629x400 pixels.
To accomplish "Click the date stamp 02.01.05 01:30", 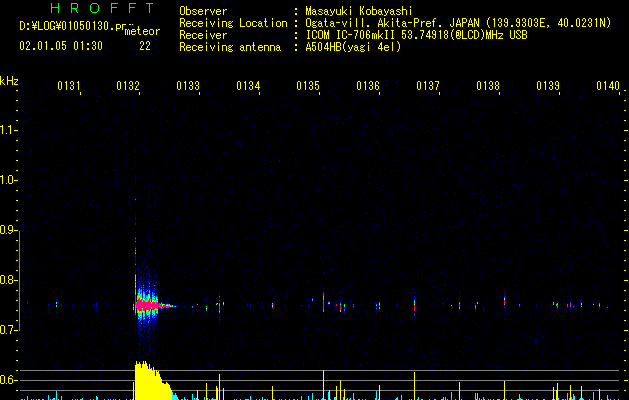I will [x=61, y=46].
